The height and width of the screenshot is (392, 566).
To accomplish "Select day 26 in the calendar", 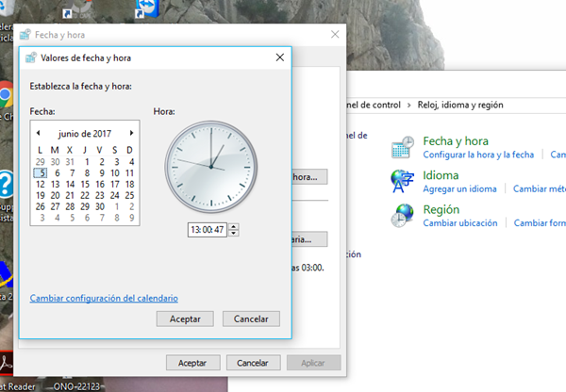I will (41, 206).
